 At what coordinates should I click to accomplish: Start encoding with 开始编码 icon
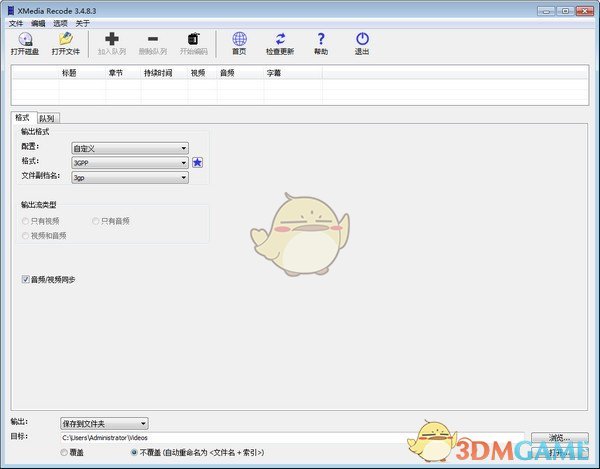click(x=194, y=44)
